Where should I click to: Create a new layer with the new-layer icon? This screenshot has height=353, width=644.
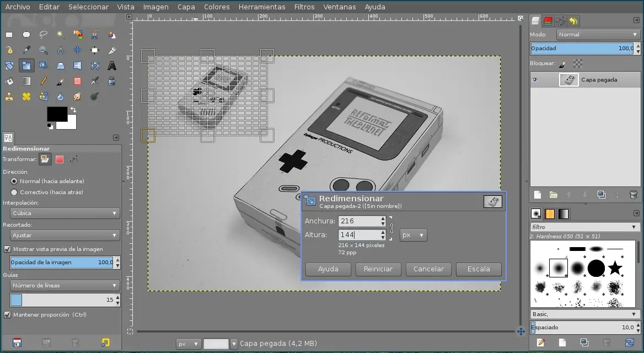click(x=536, y=194)
